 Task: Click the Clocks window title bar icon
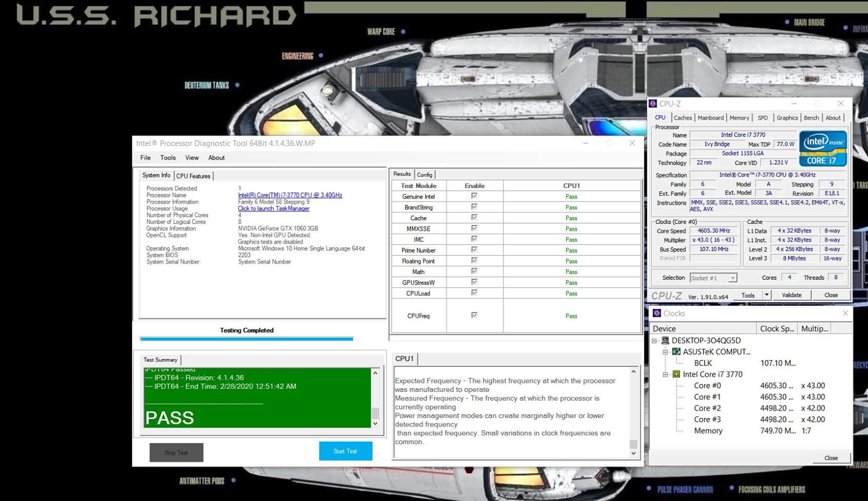[657, 313]
